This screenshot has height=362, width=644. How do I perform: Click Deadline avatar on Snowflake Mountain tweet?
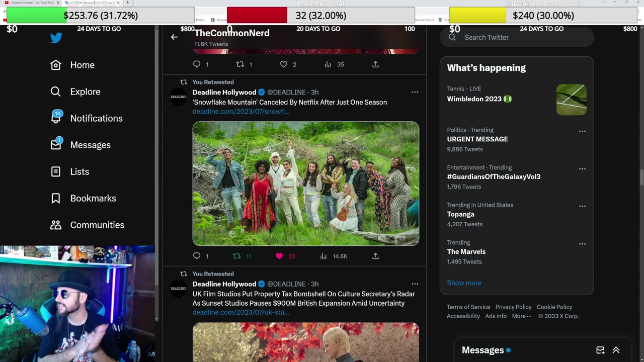178,97
